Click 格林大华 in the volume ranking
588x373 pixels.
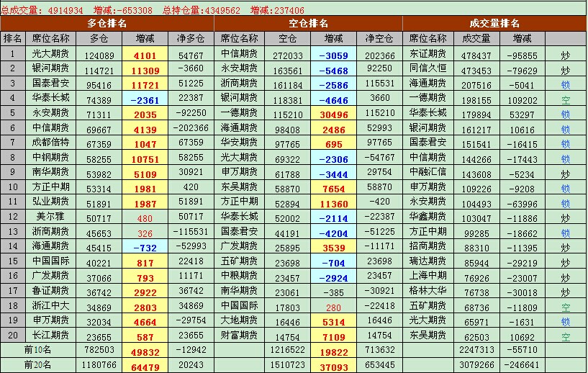coord(428,290)
